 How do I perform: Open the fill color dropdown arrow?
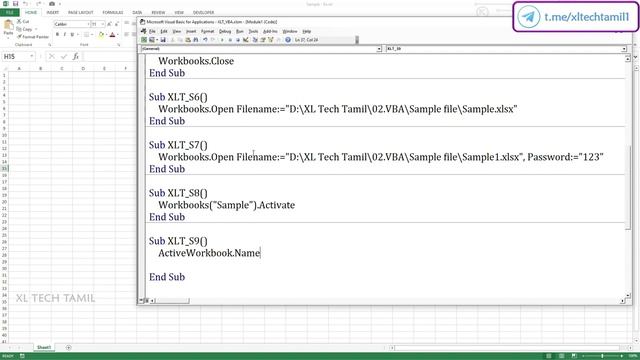(106, 35)
